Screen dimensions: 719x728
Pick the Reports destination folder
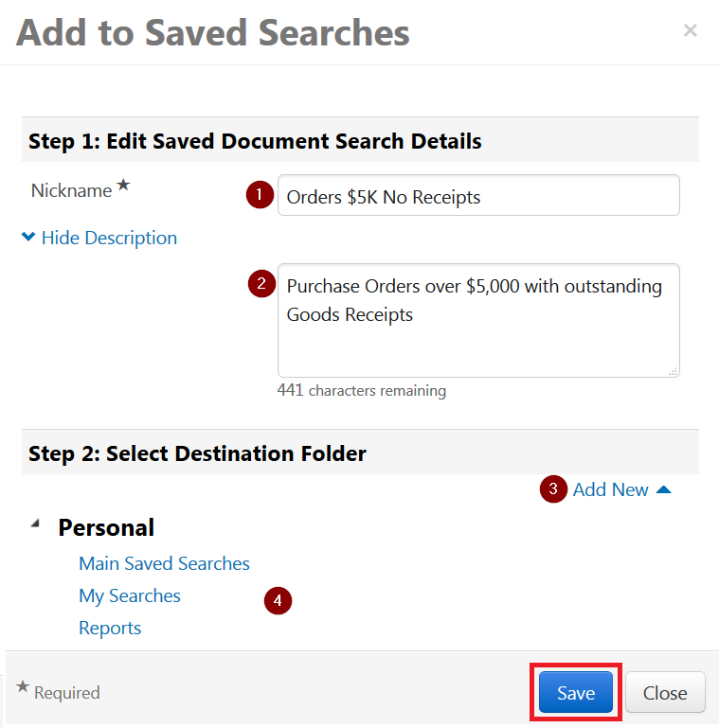click(x=110, y=628)
